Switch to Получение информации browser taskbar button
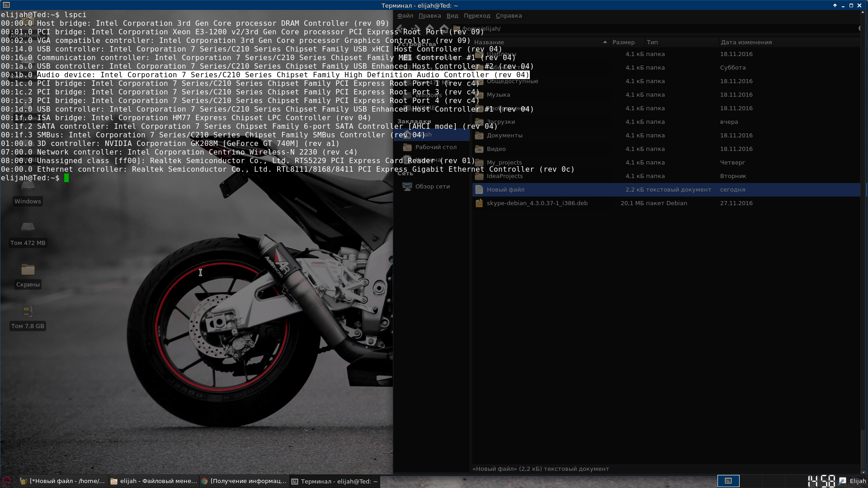The width and height of the screenshot is (868, 488). 244,481
